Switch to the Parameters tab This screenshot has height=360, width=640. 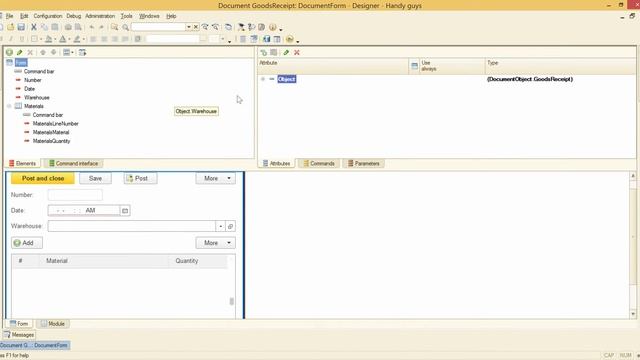pos(363,163)
